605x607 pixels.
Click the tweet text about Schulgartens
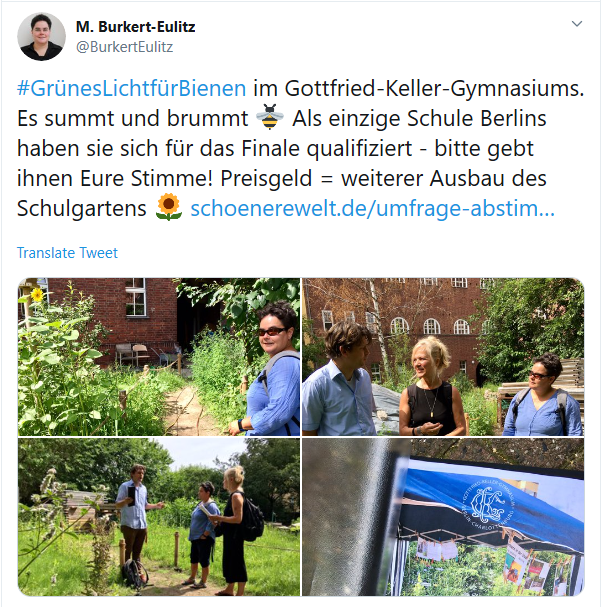82,209
